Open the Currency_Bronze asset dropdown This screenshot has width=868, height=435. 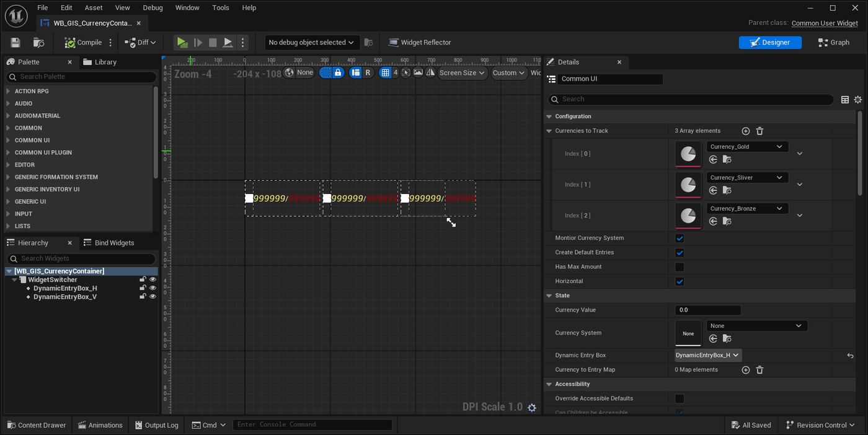(x=747, y=209)
